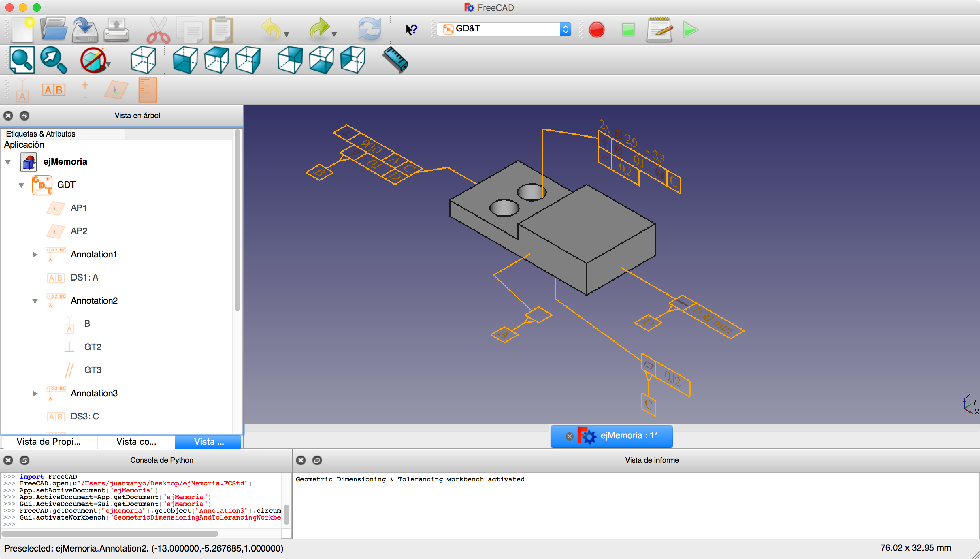Open GD&T inventory tool
Image resolution: width=980 pixels, height=559 pixels.
pos(147,90)
